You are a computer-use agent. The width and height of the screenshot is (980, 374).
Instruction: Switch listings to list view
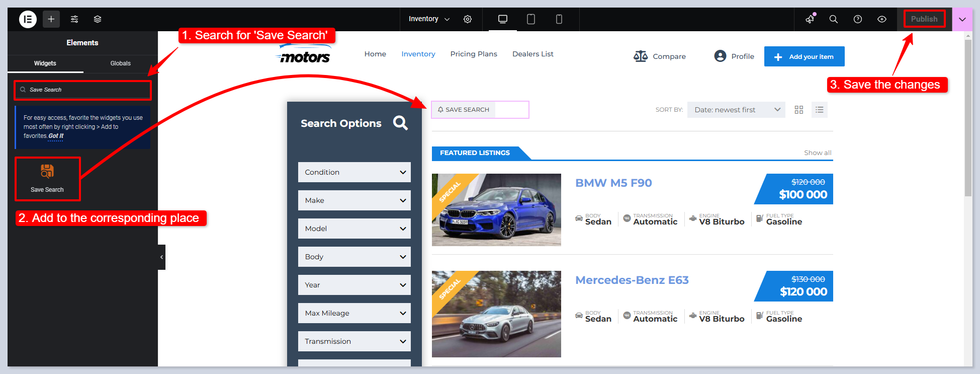820,110
